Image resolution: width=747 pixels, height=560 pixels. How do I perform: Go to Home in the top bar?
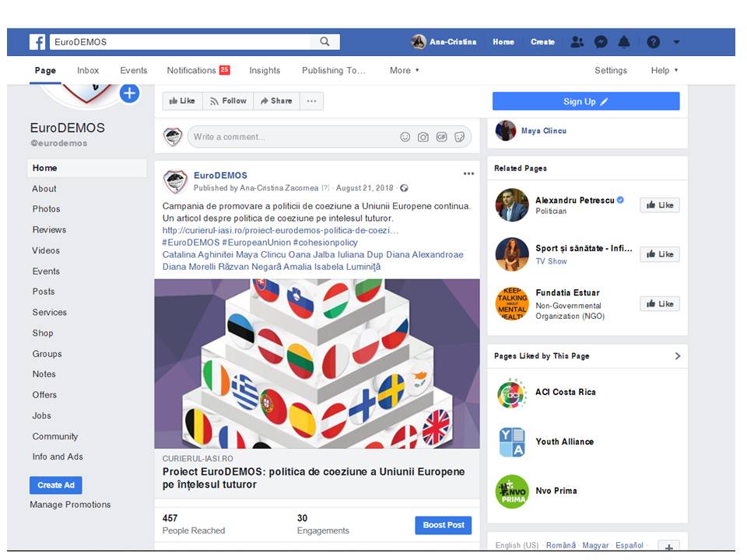(503, 42)
